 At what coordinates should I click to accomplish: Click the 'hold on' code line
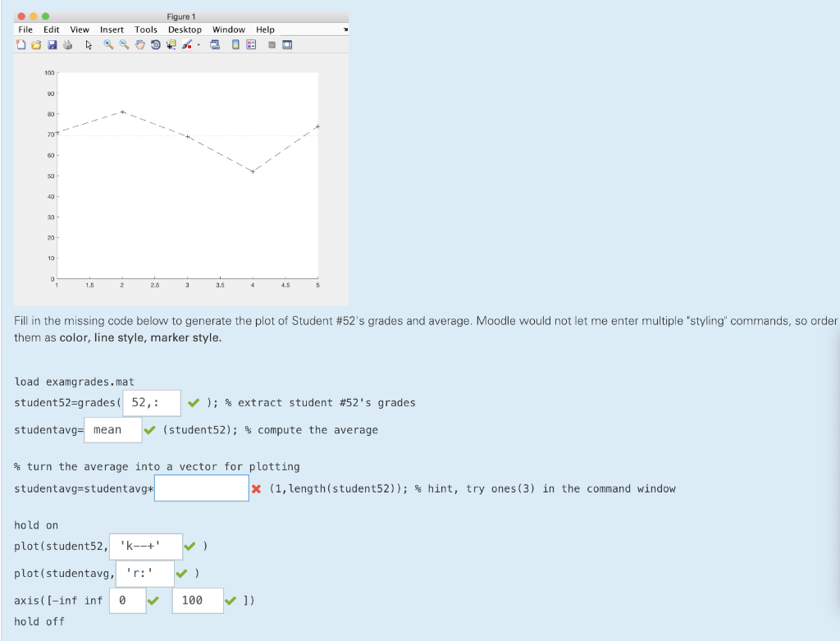[x=36, y=525]
